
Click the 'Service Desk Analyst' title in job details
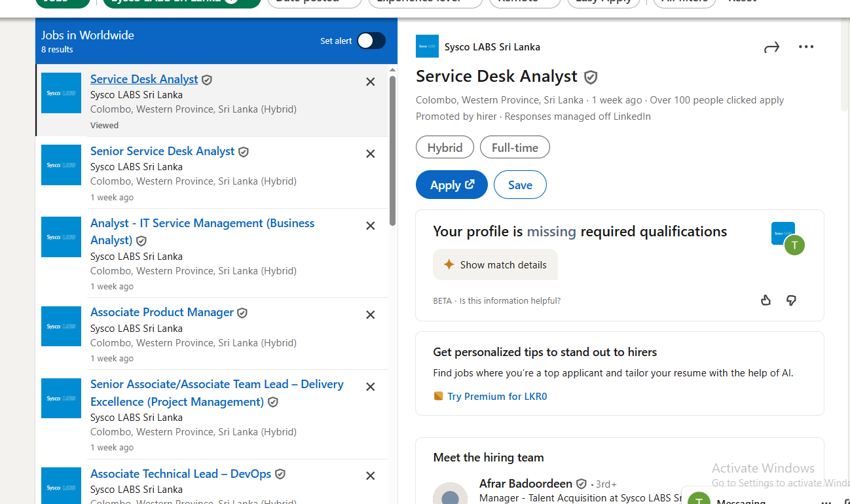pyautogui.click(x=497, y=77)
